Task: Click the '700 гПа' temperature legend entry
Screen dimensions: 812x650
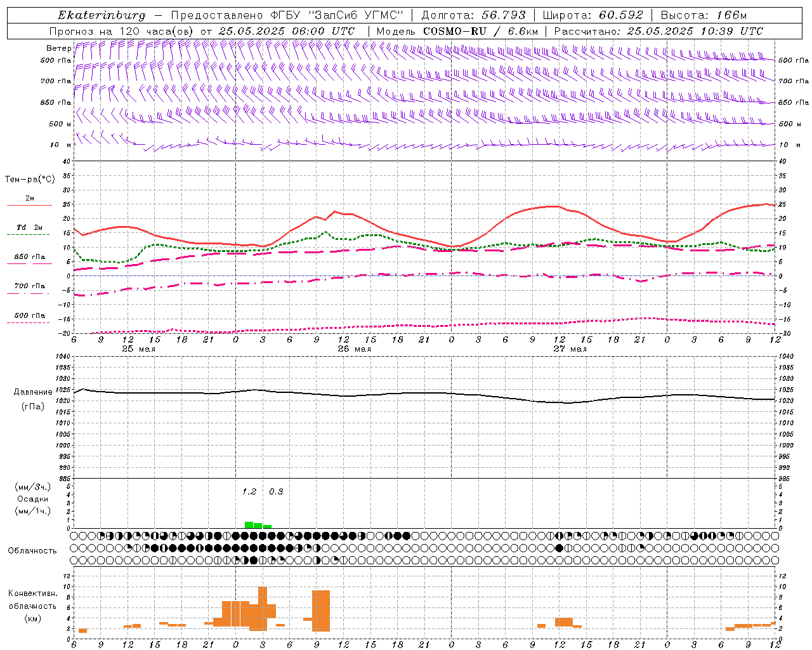Action: (x=30, y=286)
